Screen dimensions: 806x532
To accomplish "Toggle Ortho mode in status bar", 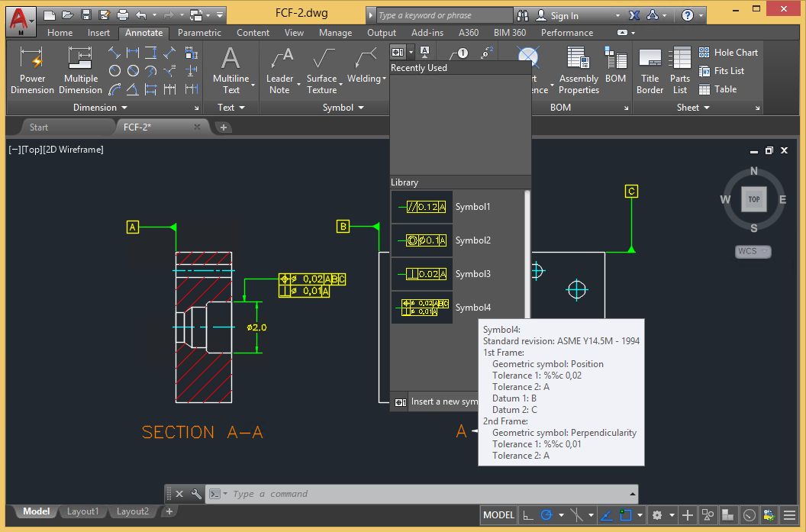I will pos(528,514).
